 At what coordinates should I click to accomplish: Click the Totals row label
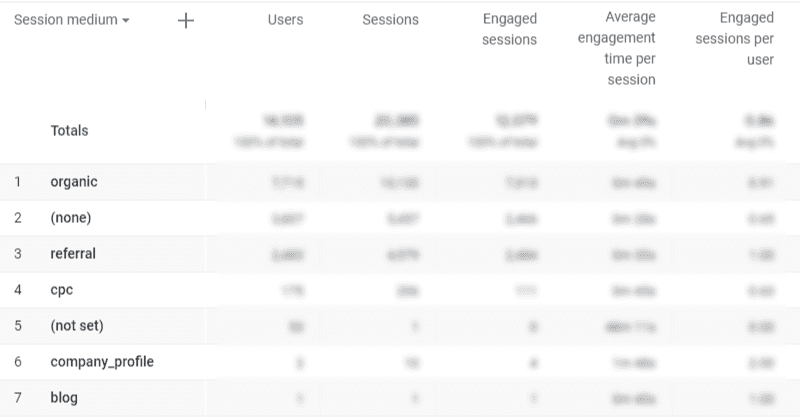click(69, 131)
